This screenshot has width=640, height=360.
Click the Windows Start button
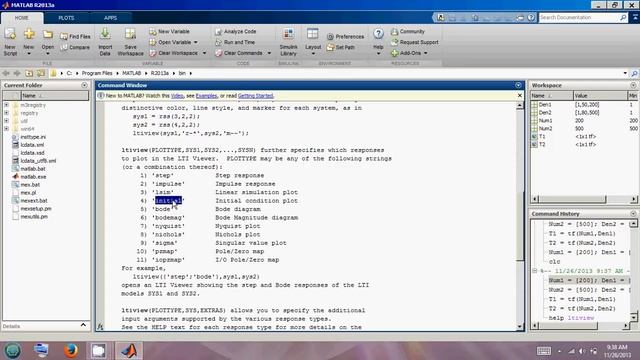coord(12,351)
